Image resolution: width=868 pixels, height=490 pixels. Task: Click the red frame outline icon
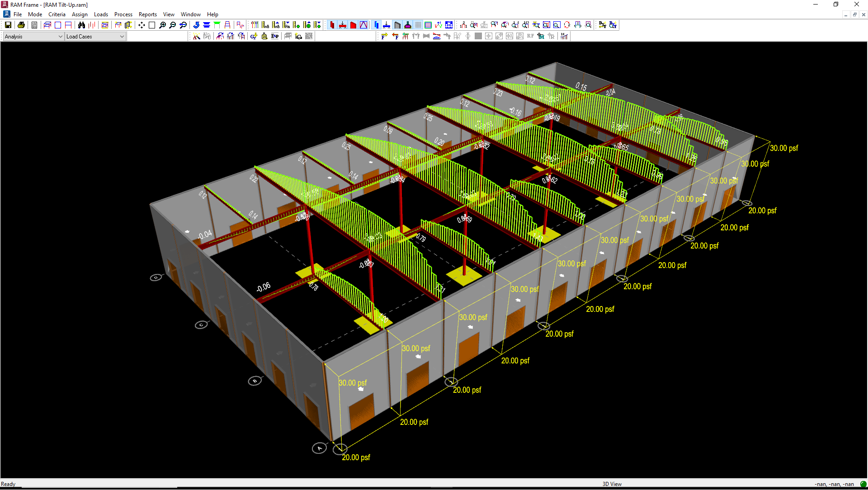[x=227, y=25]
